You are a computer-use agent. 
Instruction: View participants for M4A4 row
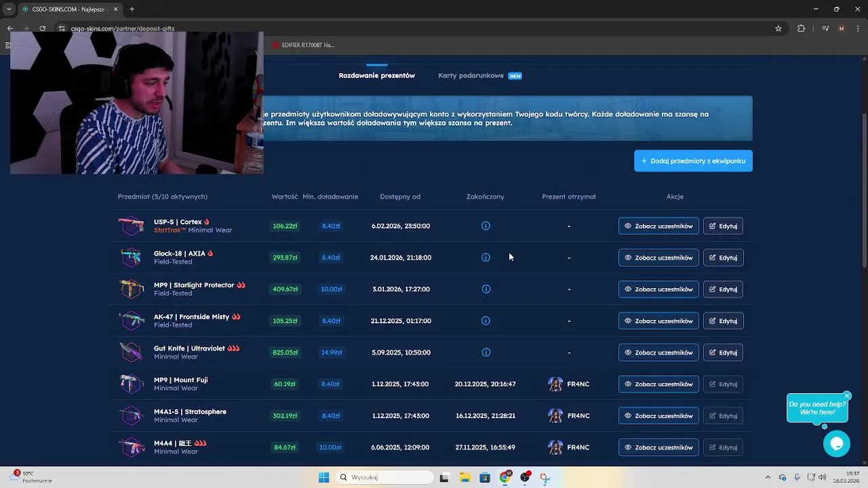pyautogui.click(x=658, y=447)
